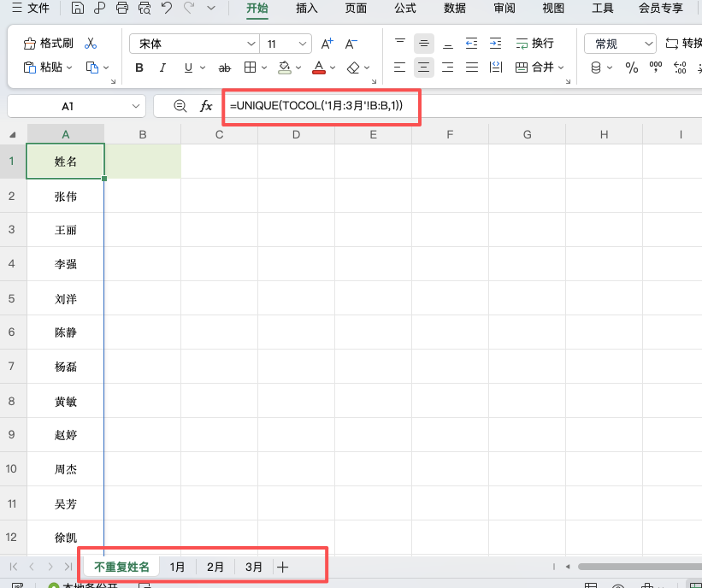Open the number format 常规 dropdown

click(648, 44)
